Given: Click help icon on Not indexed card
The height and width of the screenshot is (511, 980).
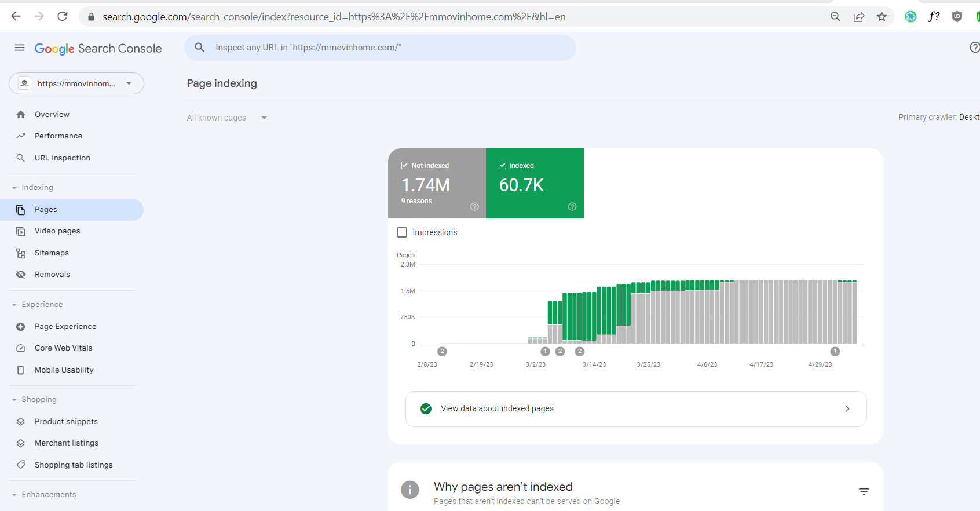Looking at the screenshot, I should (474, 207).
